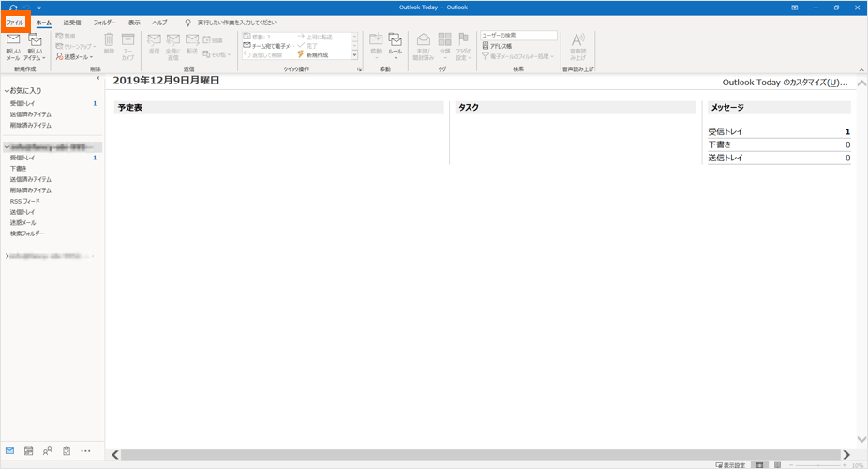Open the ファイル (File) tab
Image resolution: width=868 pixels, height=469 pixels.
15,22
